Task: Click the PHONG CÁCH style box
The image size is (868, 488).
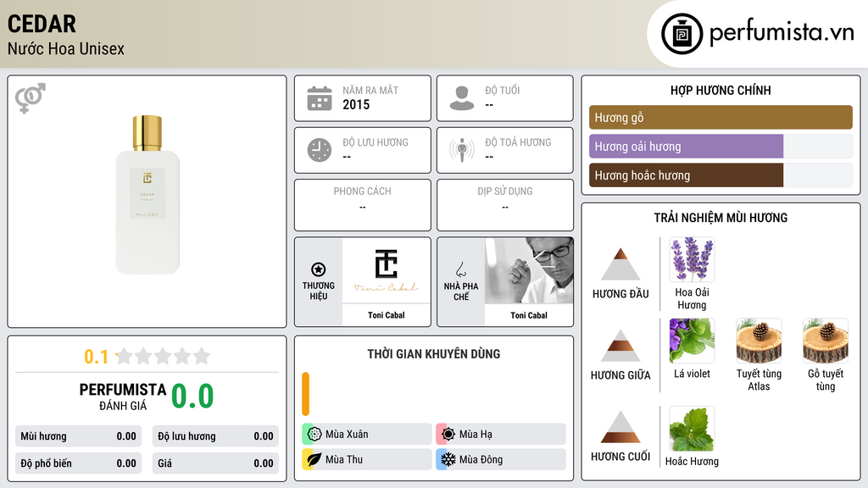Action: [x=363, y=205]
